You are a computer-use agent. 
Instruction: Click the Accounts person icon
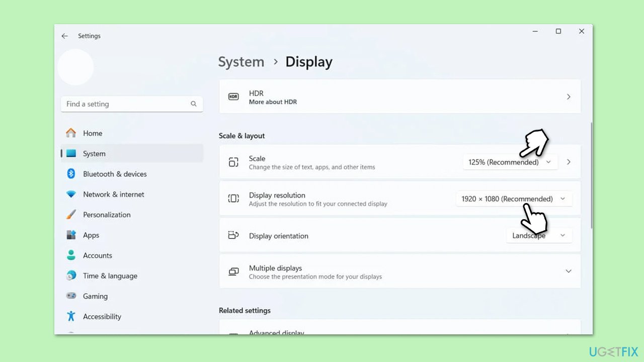tap(71, 255)
